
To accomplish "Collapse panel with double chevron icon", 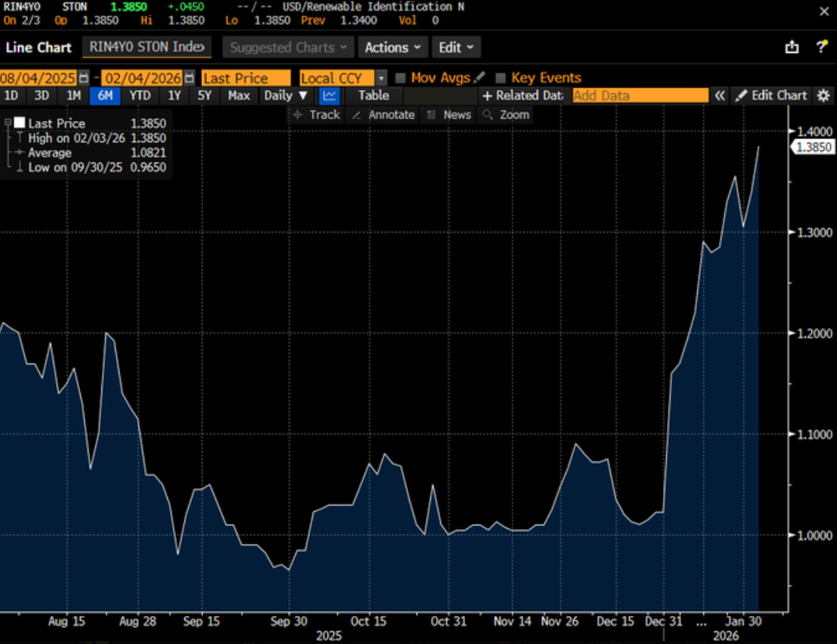I will (x=720, y=95).
